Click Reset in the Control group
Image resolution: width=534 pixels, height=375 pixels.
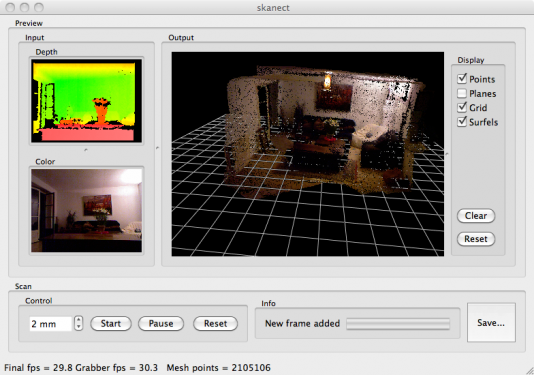[215, 323]
